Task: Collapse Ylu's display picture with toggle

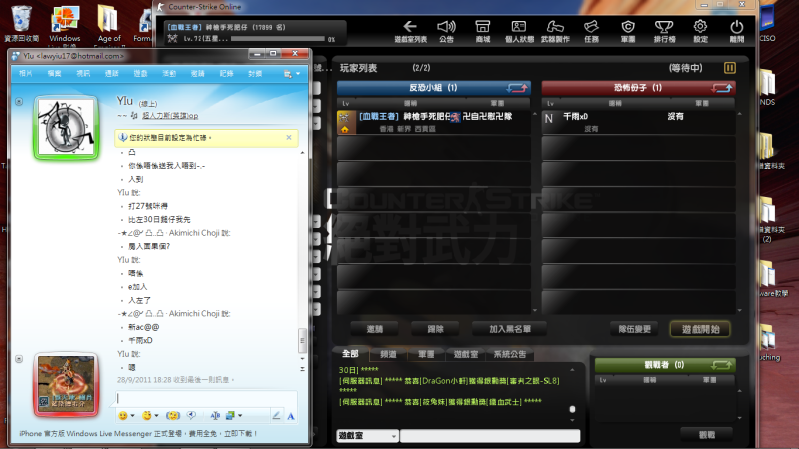Action: 19,101
